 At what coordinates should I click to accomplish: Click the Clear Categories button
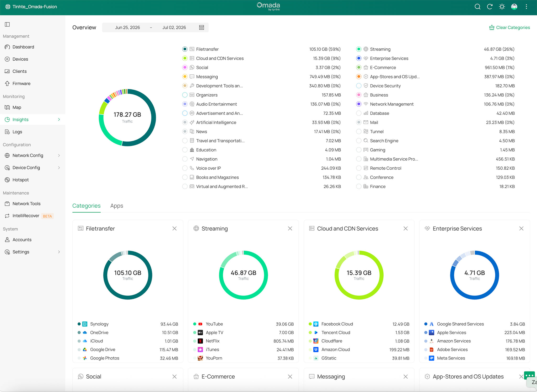[509, 28]
